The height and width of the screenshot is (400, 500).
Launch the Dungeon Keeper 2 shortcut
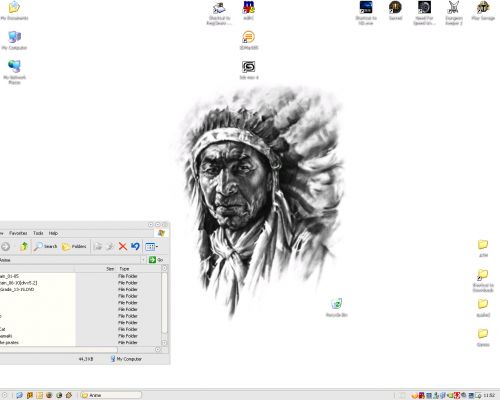[454, 13]
